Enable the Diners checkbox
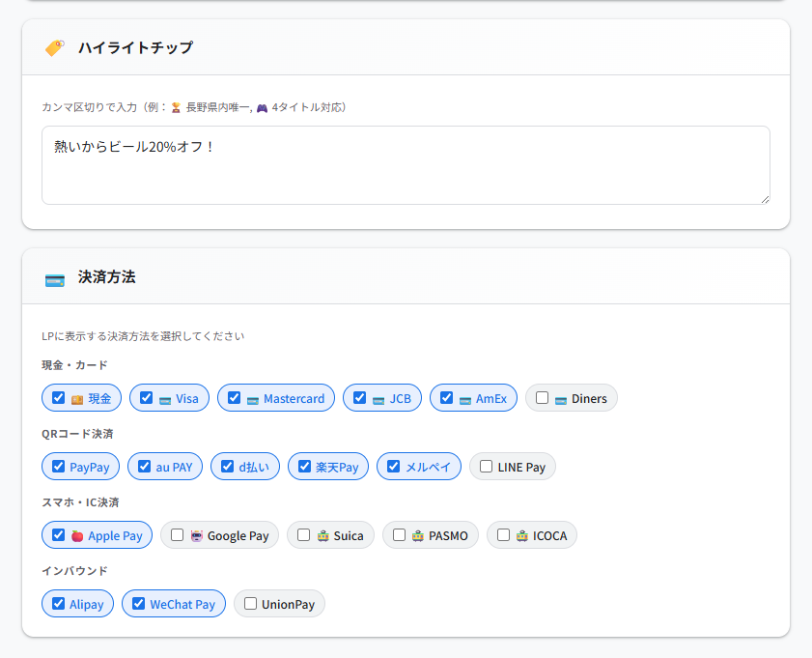 [x=542, y=398]
